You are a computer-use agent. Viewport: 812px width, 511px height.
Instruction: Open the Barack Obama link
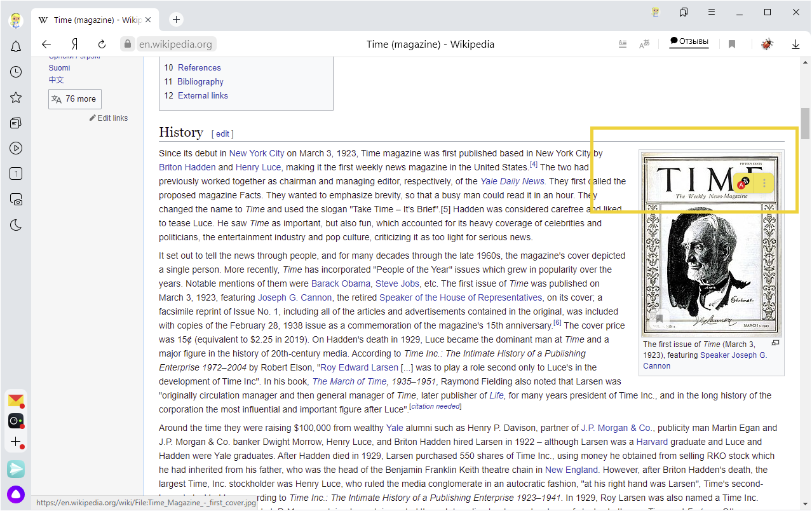pyautogui.click(x=341, y=283)
